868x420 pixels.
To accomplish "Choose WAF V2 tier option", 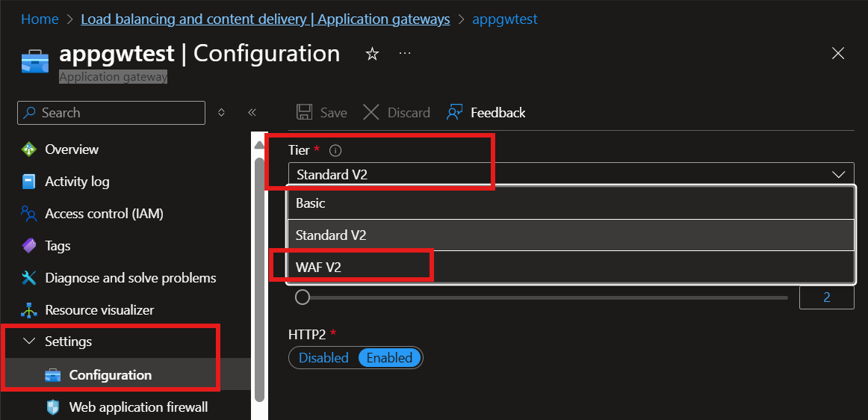I will pyautogui.click(x=571, y=267).
